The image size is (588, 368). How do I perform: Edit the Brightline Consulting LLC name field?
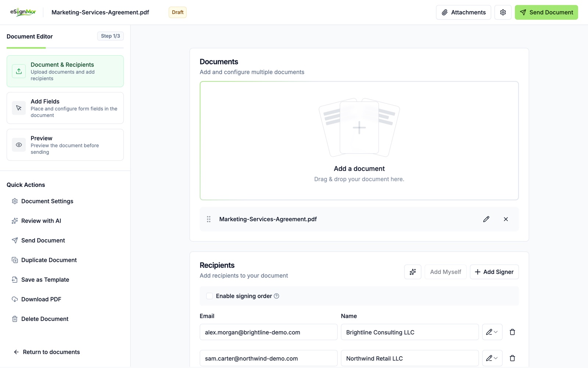point(409,332)
